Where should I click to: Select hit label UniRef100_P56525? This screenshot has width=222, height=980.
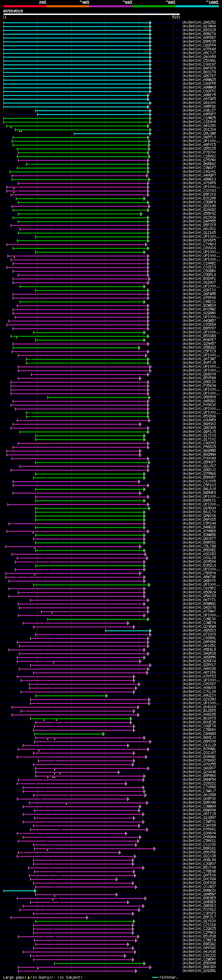tap(199, 447)
